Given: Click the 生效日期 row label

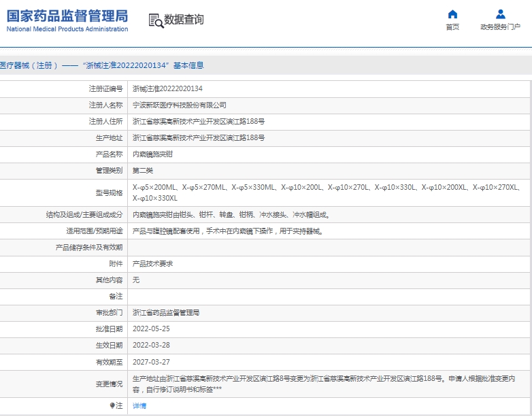Looking at the screenshot, I should point(110,346).
